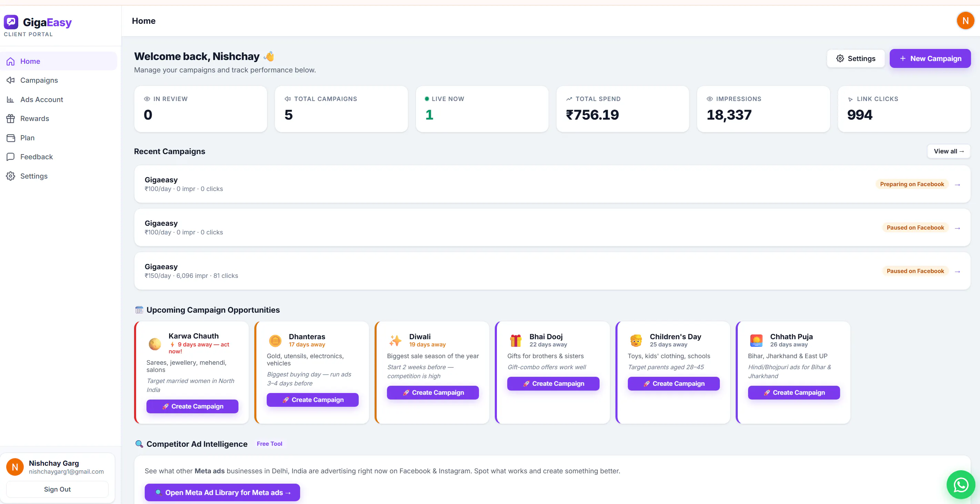The image size is (980, 504).
Task: Open arrow for Preparing on Facebook campaign
Action: pyautogui.click(x=958, y=185)
